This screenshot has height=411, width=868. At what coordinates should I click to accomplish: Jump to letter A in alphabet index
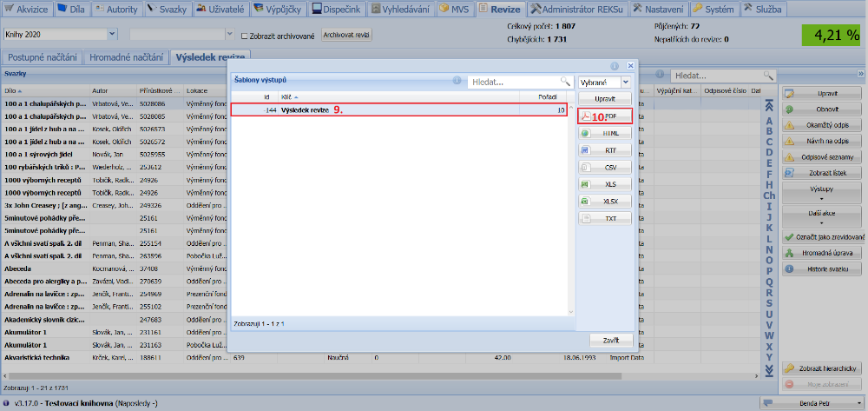click(x=768, y=120)
